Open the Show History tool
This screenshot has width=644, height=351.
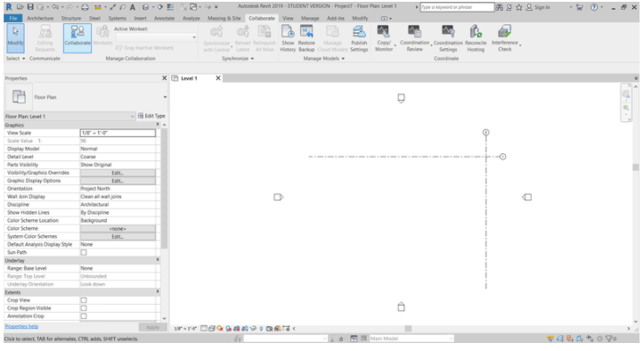tap(288, 38)
